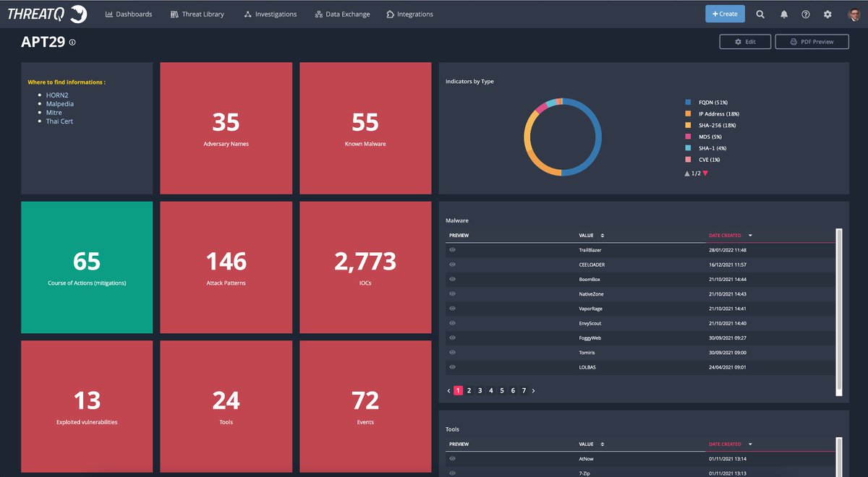Go to previous legend page arrow
868x477 pixels.
click(x=688, y=173)
